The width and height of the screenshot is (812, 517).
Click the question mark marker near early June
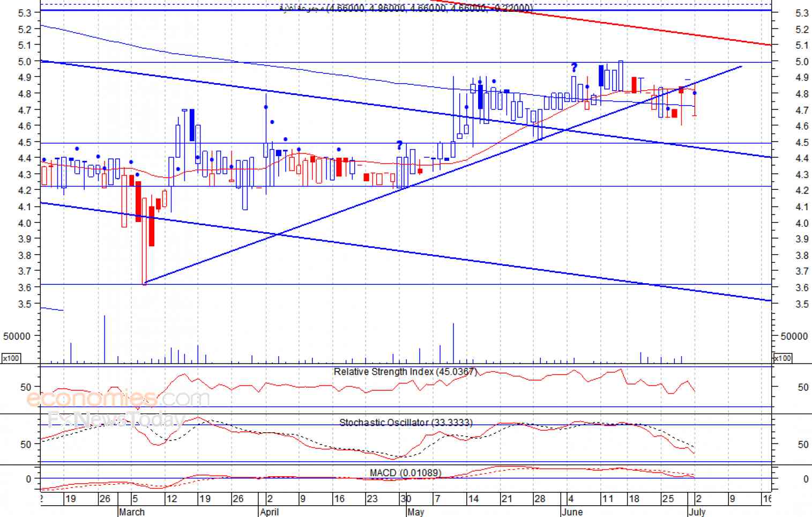click(574, 68)
